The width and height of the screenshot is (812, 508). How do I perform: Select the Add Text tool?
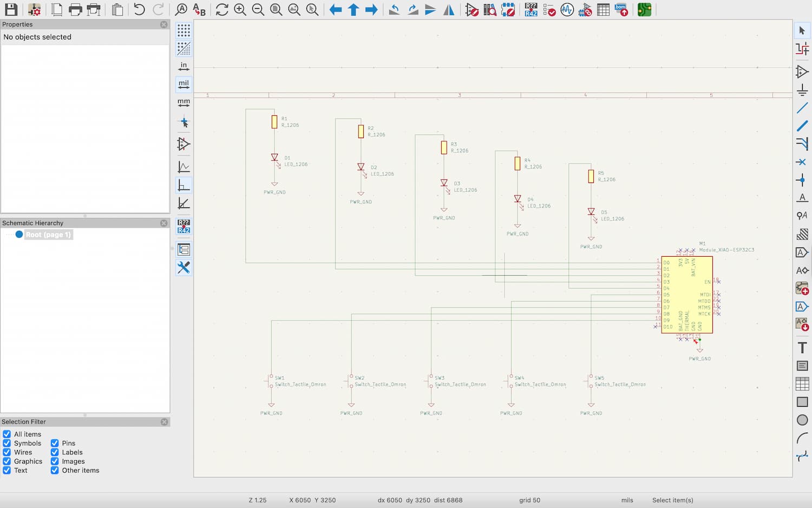click(802, 348)
